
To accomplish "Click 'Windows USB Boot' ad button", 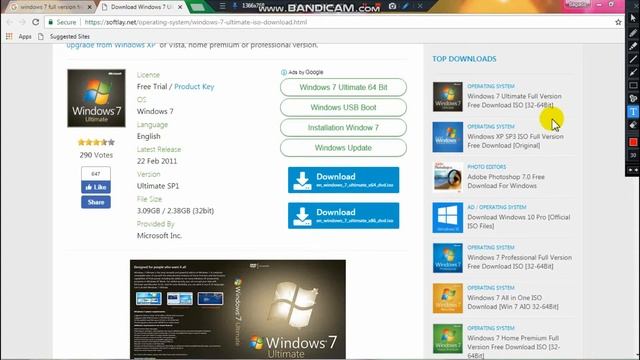I will 343,107.
